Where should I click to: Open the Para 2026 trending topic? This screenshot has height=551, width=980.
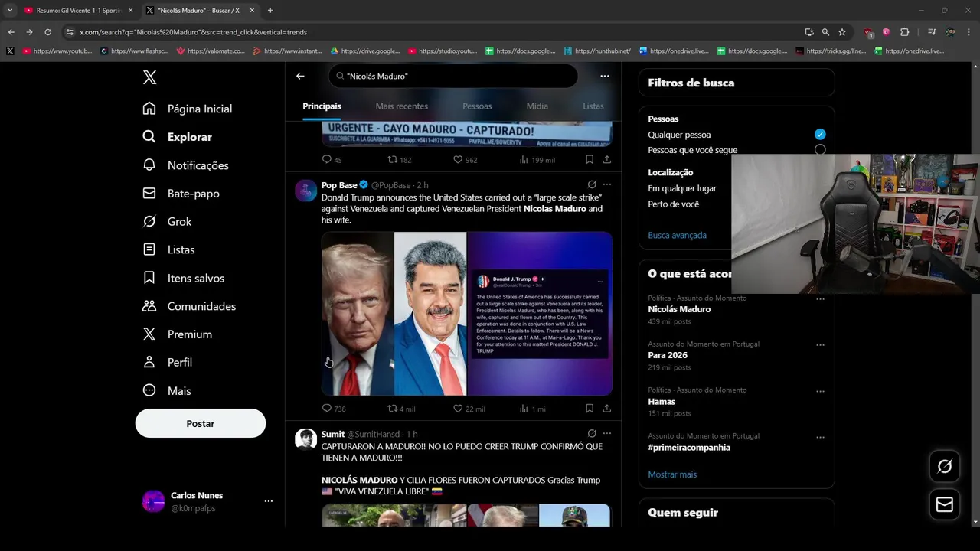point(668,355)
